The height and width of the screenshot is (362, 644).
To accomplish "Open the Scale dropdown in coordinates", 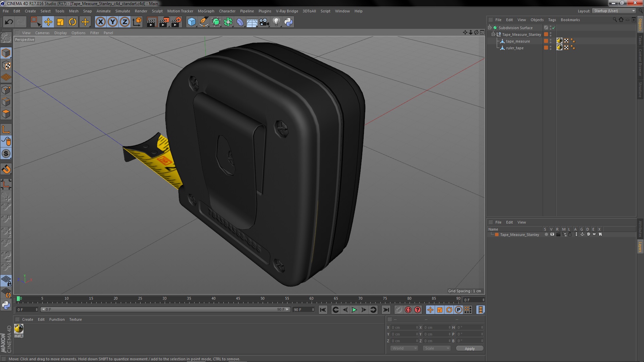I will pyautogui.click(x=436, y=349).
